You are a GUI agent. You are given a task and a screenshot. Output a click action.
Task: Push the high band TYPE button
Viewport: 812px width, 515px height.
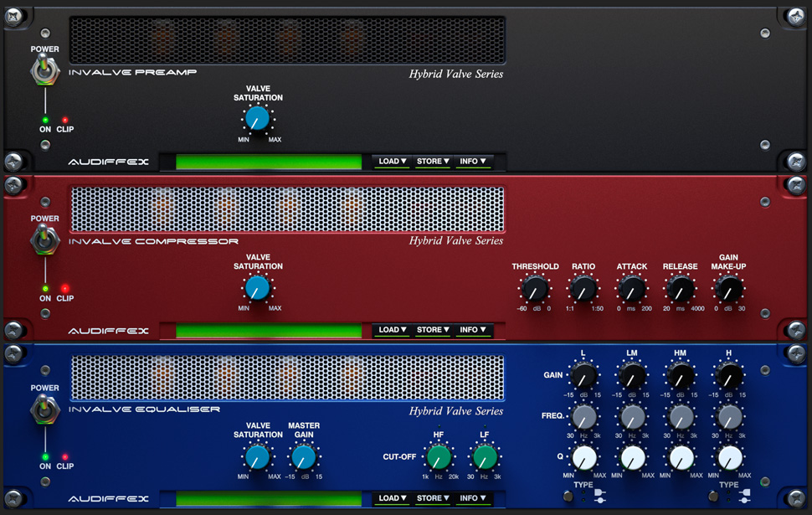pyautogui.click(x=713, y=497)
